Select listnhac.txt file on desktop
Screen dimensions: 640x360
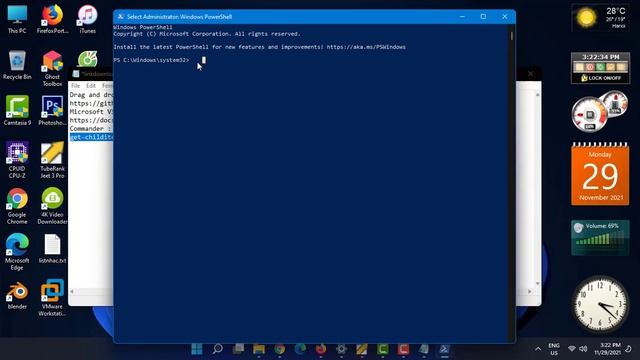point(52,249)
